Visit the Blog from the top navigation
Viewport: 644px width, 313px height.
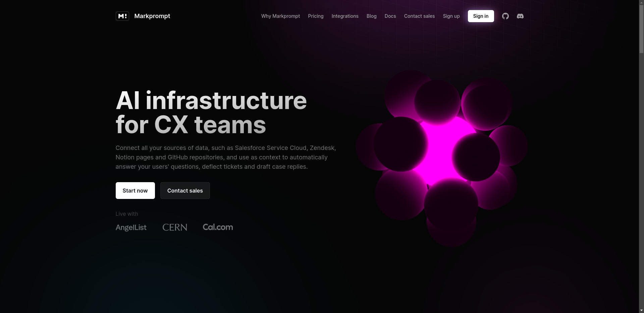pyautogui.click(x=371, y=16)
